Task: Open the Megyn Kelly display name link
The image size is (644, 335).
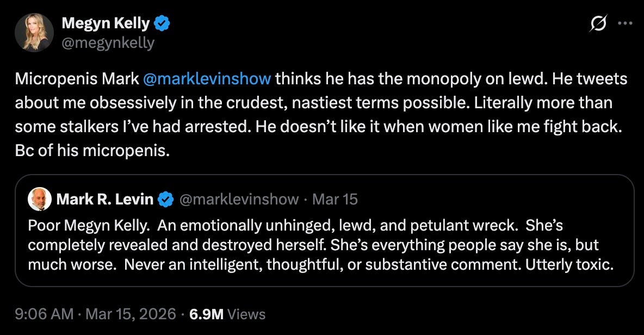Action: 106,23
